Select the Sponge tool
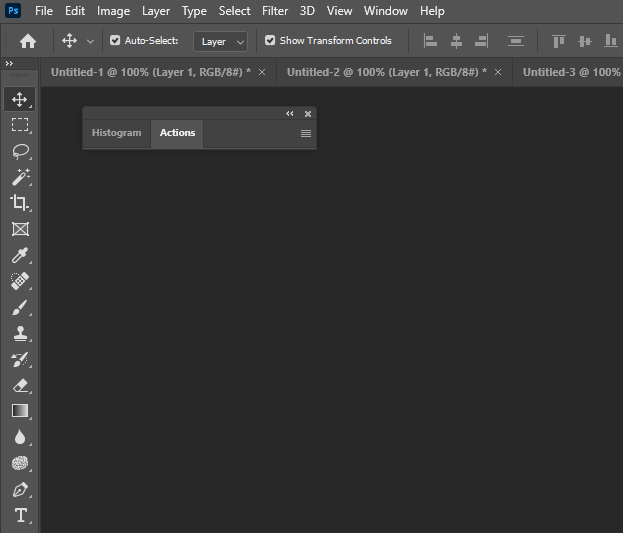The height and width of the screenshot is (533, 623). click(20, 463)
